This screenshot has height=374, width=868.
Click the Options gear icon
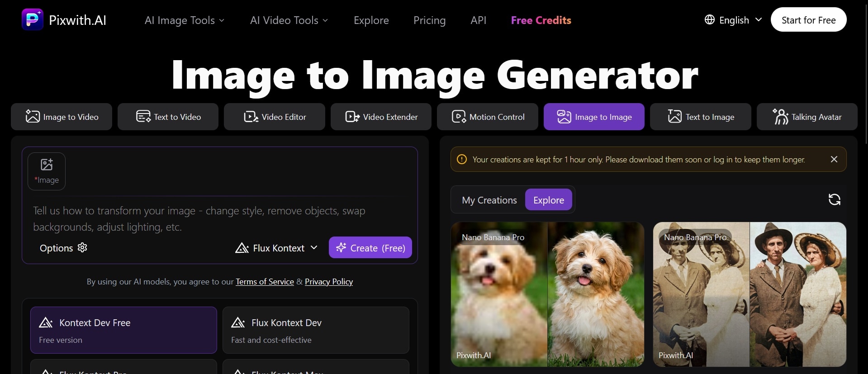[82, 247]
